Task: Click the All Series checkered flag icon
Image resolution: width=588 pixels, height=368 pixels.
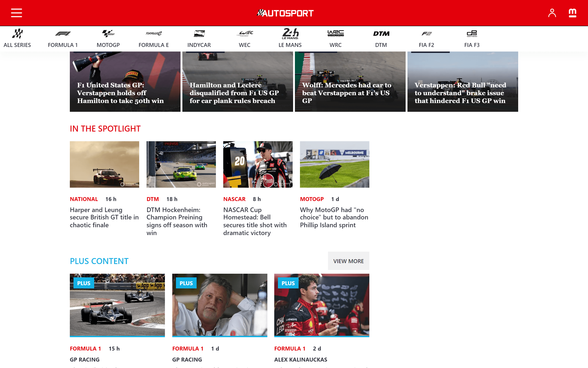Action: pyautogui.click(x=17, y=33)
